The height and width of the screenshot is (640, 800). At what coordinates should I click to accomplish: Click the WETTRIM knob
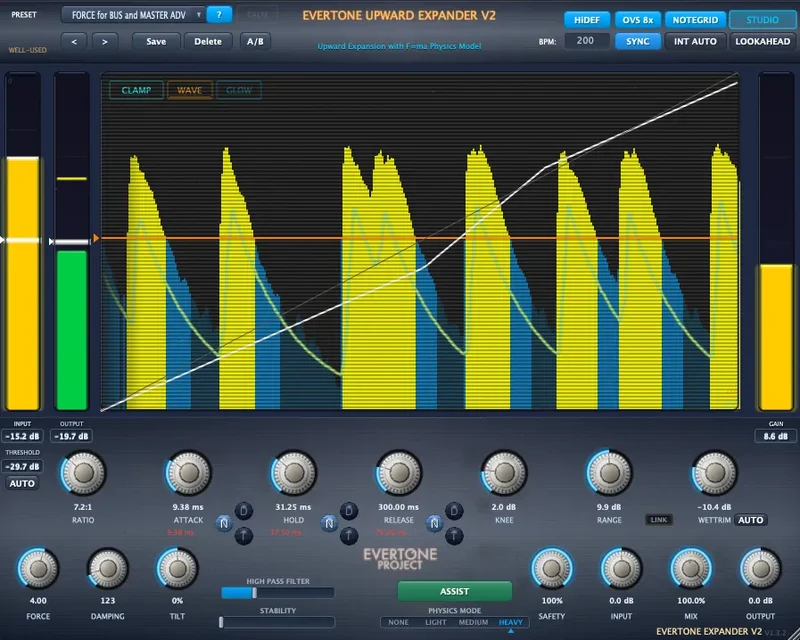pos(714,473)
